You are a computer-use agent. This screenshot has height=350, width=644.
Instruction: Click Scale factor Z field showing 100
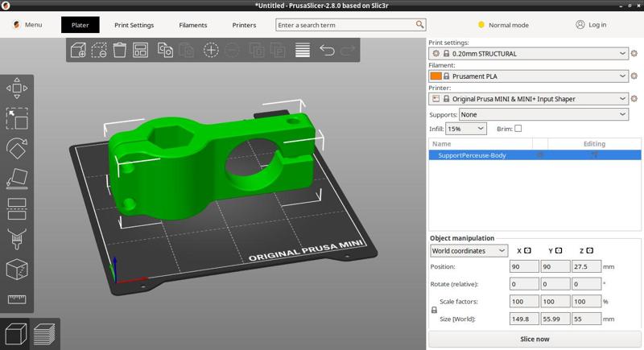tap(587, 302)
